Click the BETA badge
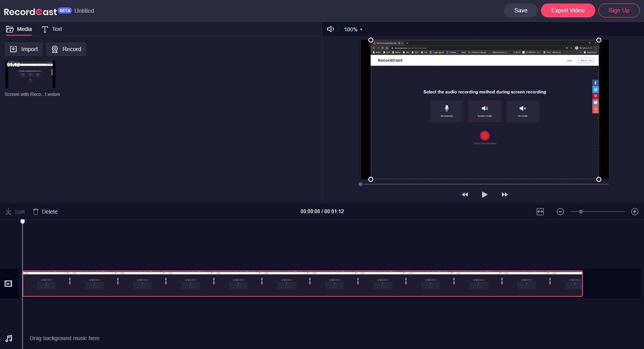This screenshot has height=349, width=644. pos(65,10)
